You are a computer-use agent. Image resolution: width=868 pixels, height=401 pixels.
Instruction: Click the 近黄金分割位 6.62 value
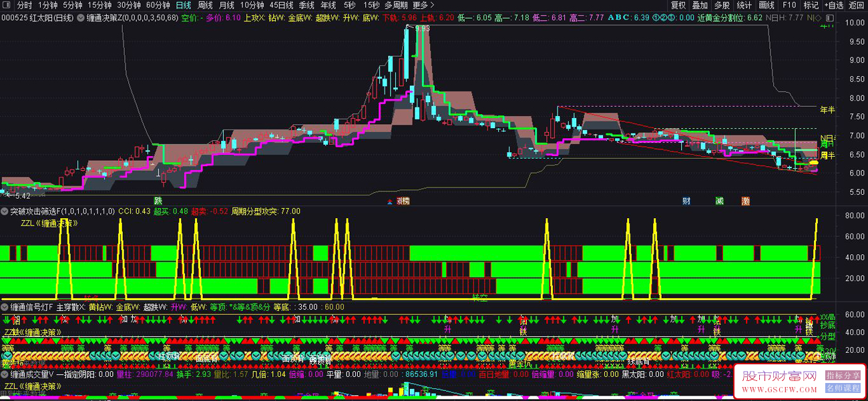730,17
